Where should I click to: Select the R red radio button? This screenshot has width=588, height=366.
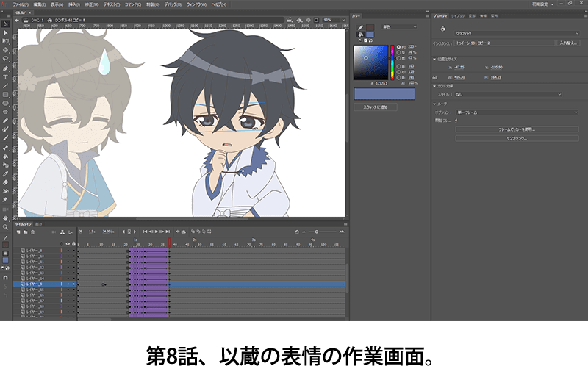(398, 66)
